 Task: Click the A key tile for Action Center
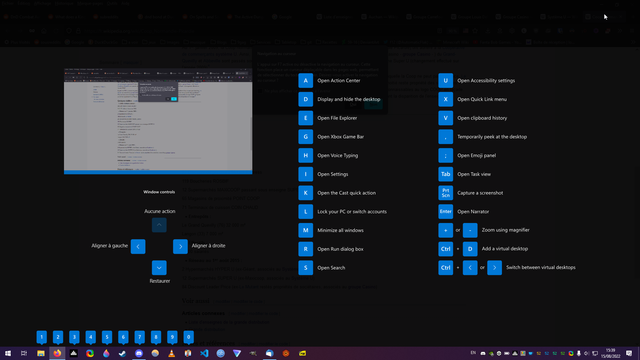(x=305, y=80)
